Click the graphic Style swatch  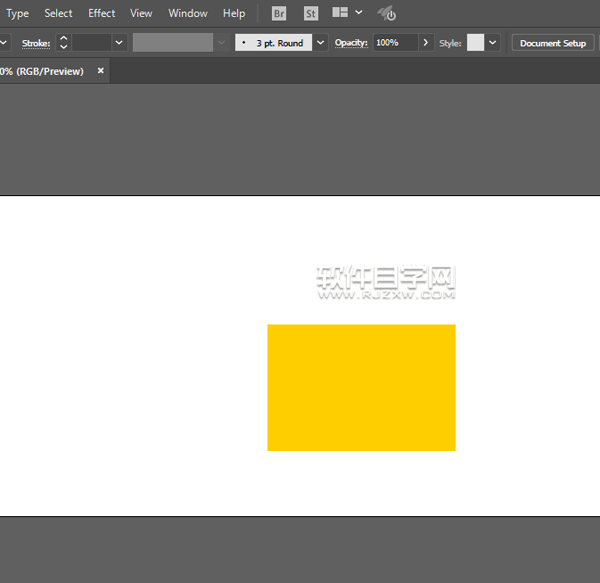475,43
